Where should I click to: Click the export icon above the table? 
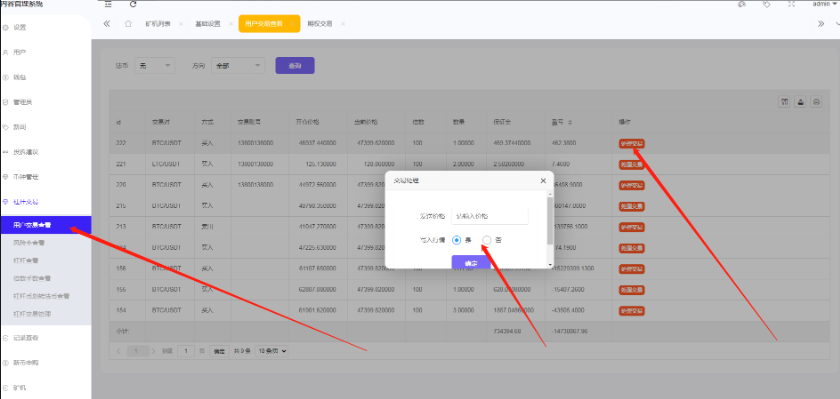pos(800,102)
